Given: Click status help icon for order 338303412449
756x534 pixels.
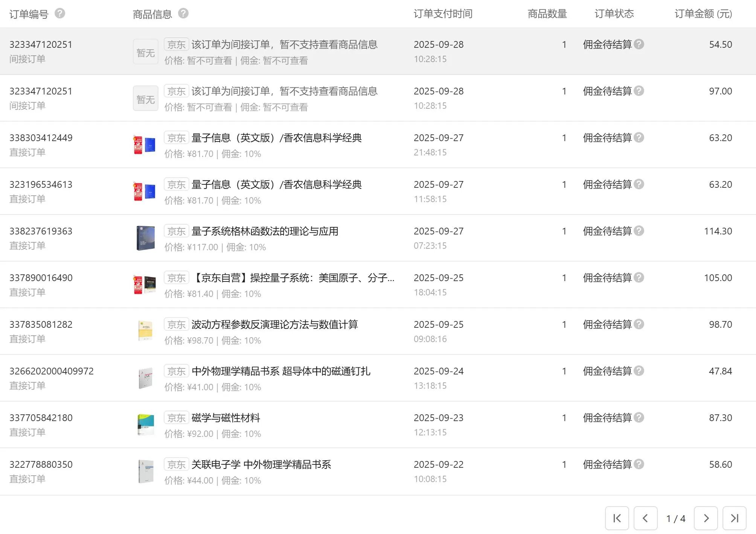Looking at the screenshot, I should (639, 138).
